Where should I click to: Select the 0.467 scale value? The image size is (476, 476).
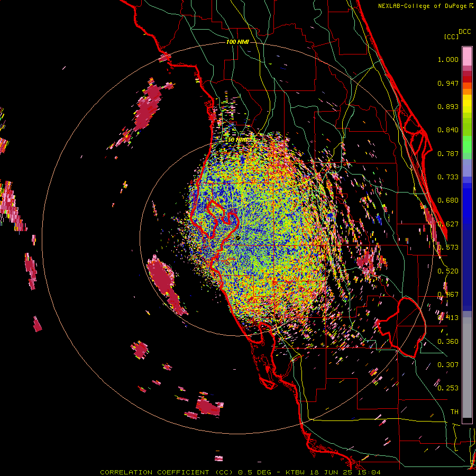tap(448, 295)
